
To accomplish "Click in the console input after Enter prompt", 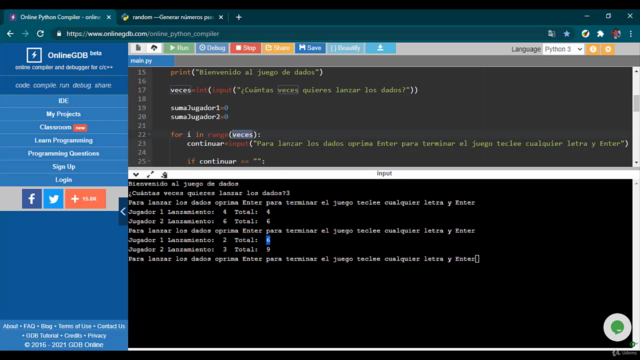I will [x=478, y=259].
